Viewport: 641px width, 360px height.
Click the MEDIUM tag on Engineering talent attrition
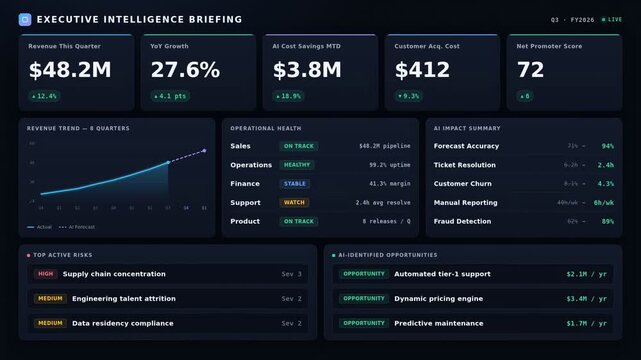[x=50, y=298]
